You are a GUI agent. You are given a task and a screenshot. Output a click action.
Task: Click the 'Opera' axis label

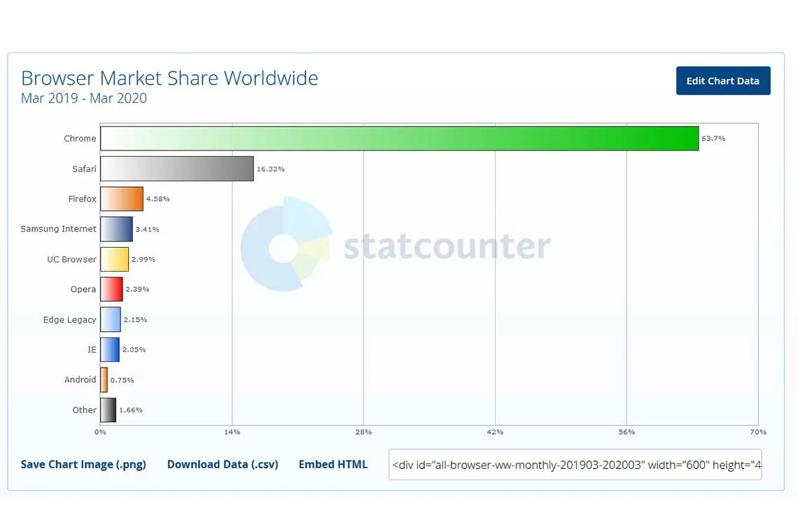83,289
